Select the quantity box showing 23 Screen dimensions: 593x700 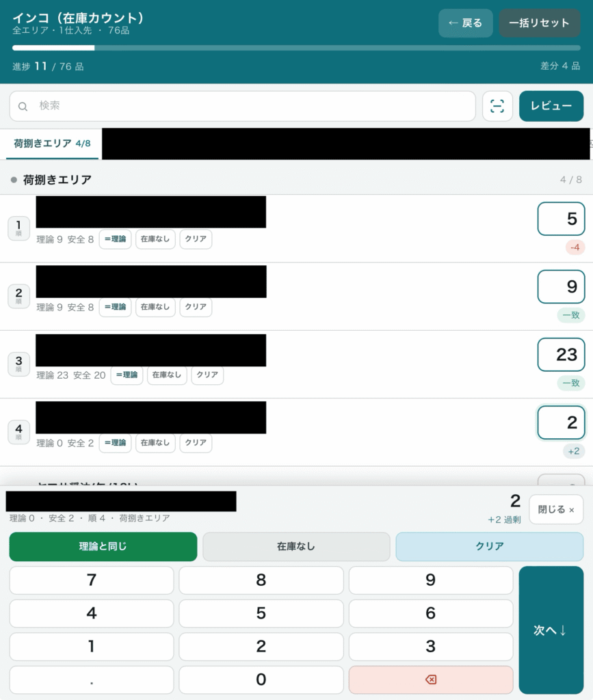point(561,355)
